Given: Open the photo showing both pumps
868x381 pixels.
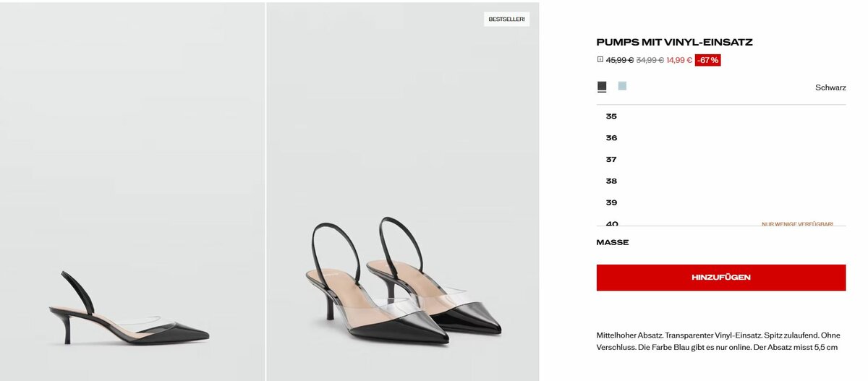Looking at the screenshot, I should [x=403, y=192].
